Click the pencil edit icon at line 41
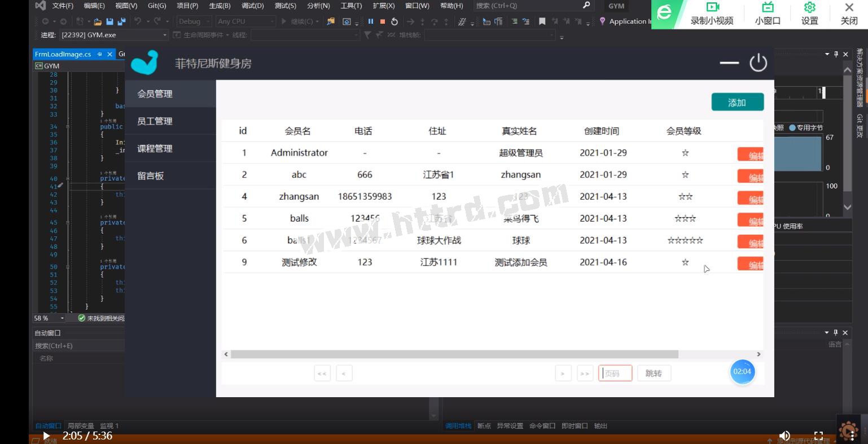 pos(60,185)
